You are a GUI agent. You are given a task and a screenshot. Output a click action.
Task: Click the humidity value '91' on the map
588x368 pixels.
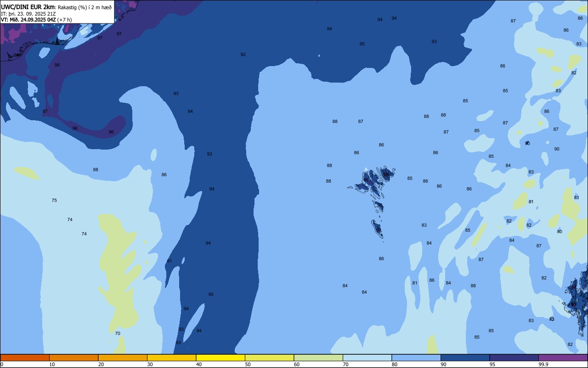pyautogui.click(x=170, y=261)
